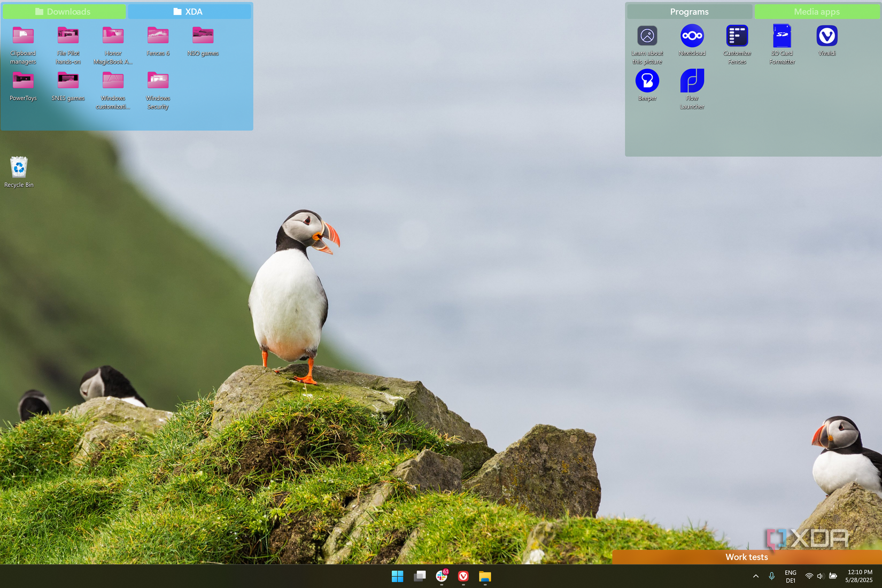Screen dimensions: 882x588
Task: Switch to the Downloads tab
Action: (x=64, y=11)
